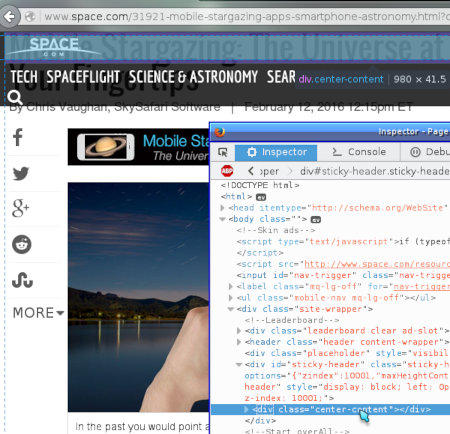This screenshot has width=450, height=434.
Task: Click the nav-trigger for attribute link
Action: tap(422, 287)
